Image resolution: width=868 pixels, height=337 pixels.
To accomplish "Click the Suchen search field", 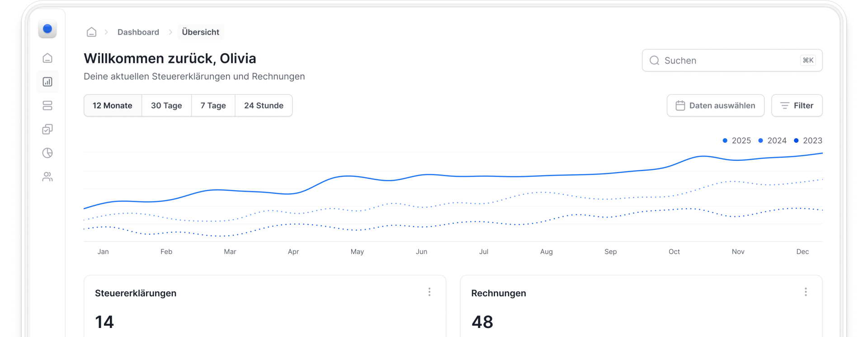I will (x=728, y=61).
